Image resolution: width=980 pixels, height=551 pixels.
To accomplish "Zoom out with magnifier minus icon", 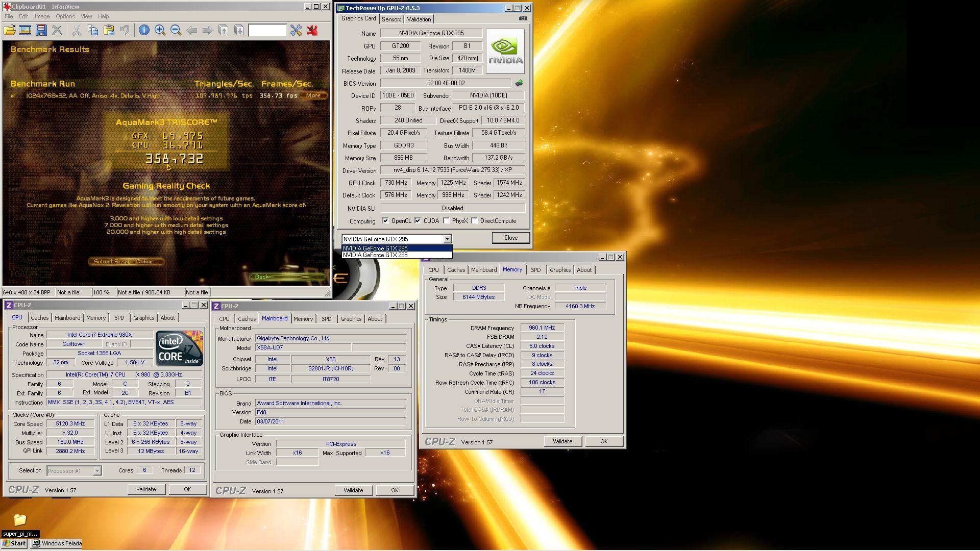I will [176, 31].
